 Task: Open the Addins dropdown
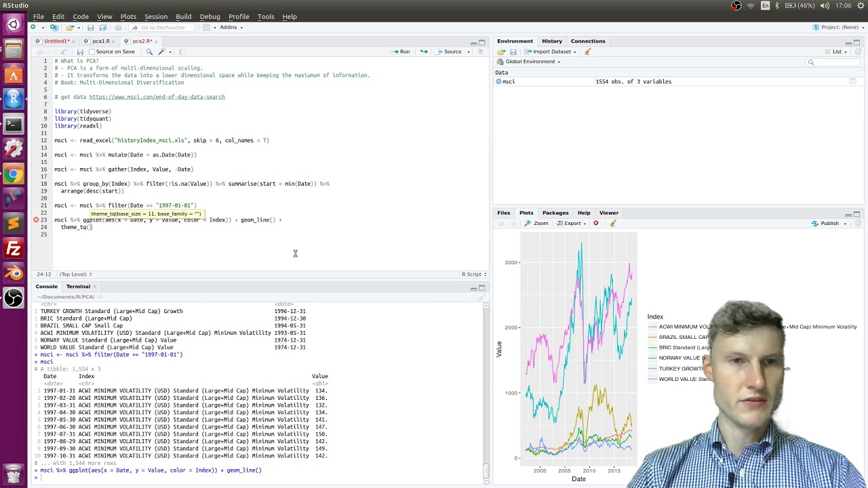231,27
